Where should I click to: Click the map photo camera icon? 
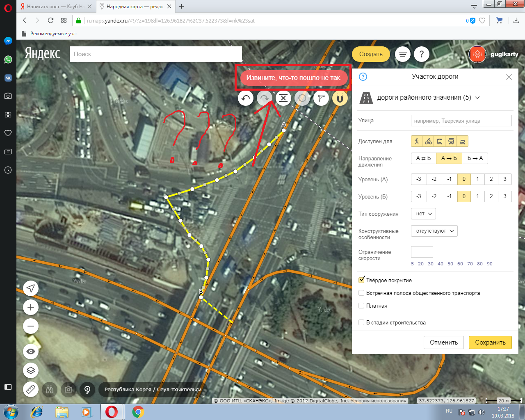tap(68, 389)
